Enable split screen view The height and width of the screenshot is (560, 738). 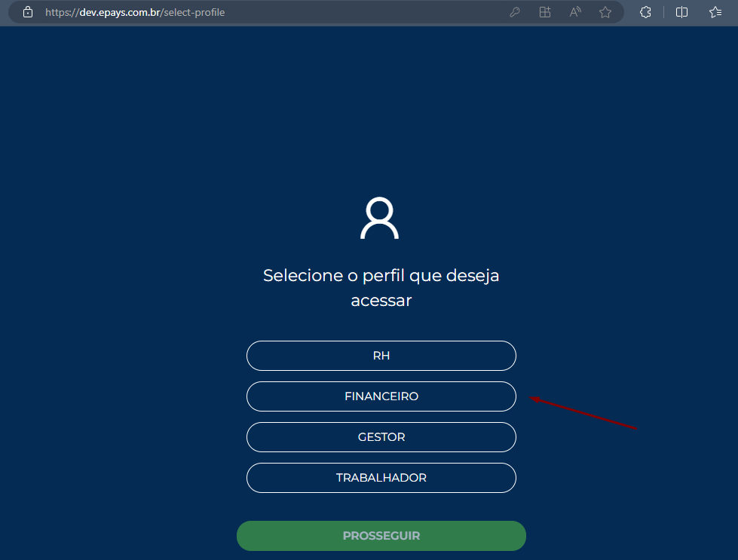681,12
